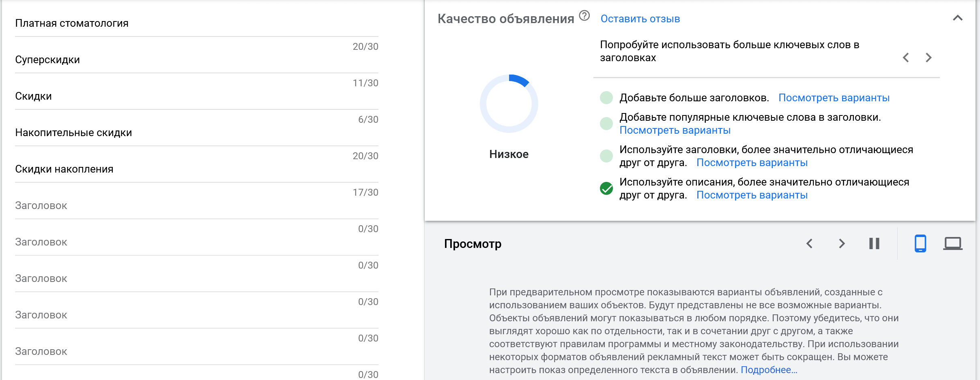The width and height of the screenshot is (980, 380).
Task: Click the '17/30' character counter
Action: click(365, 192)
